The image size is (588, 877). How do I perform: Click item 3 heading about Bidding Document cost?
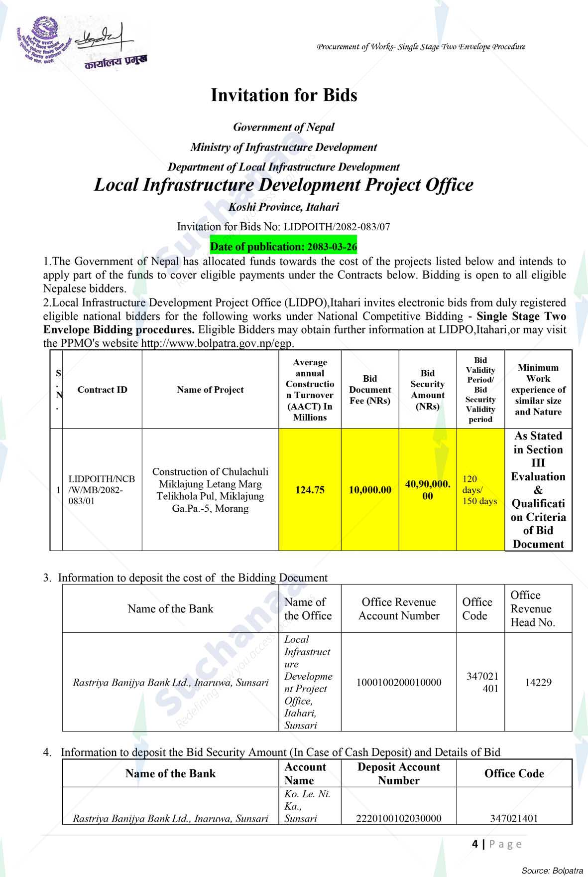tap(185, 578)
